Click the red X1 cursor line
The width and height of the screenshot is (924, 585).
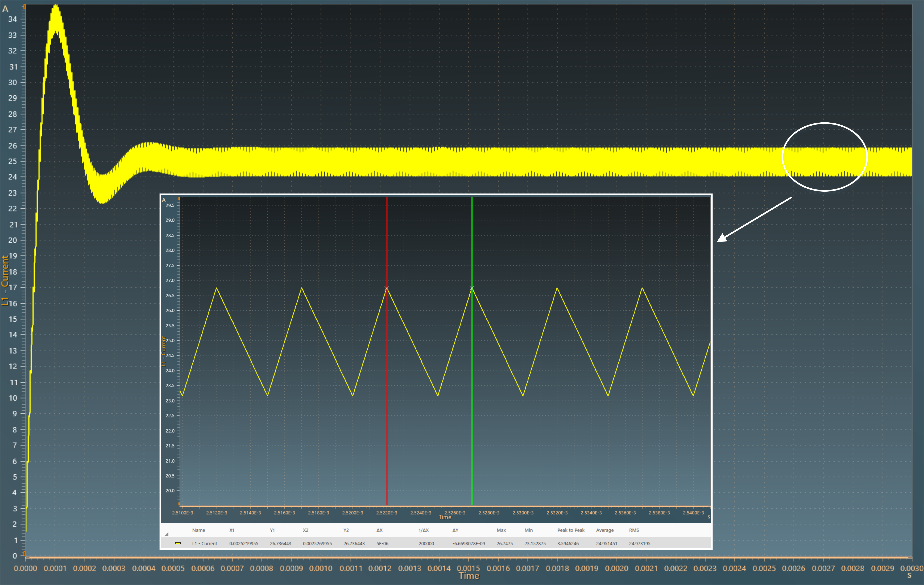pyautogui.click(x=387, y=422)
